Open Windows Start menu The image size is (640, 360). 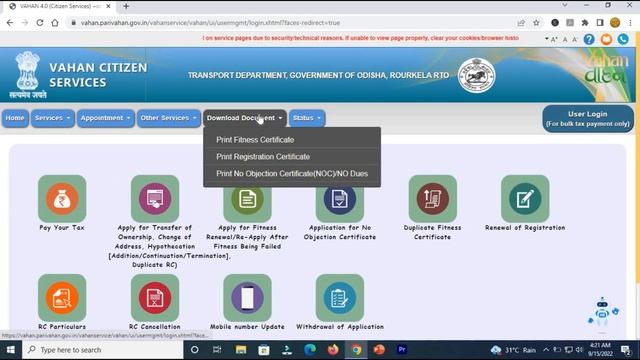pyautogui.click(x=11, y=350)
